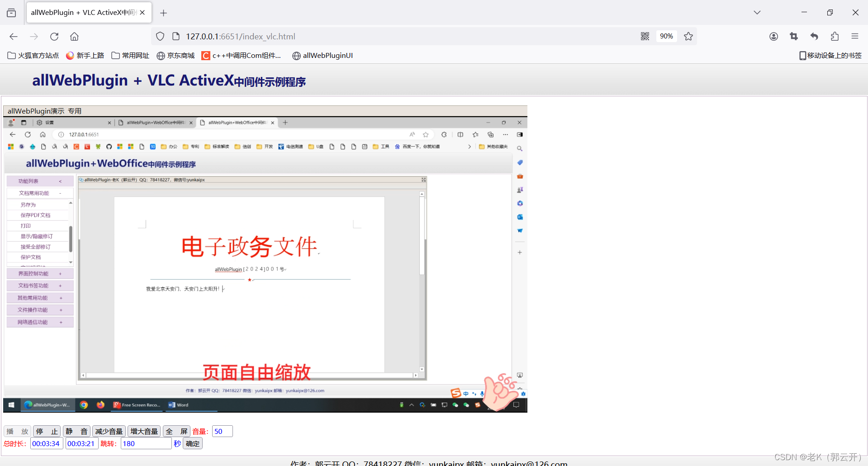
Task: Click the allWebPlugin + VLC ActiveX tab title
Action: coord(83,13)
